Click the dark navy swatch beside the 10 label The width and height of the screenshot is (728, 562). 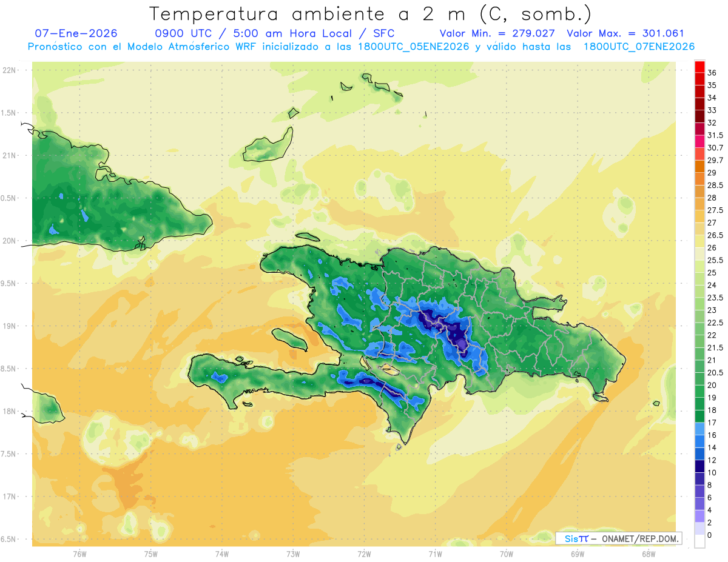(699, 467)
